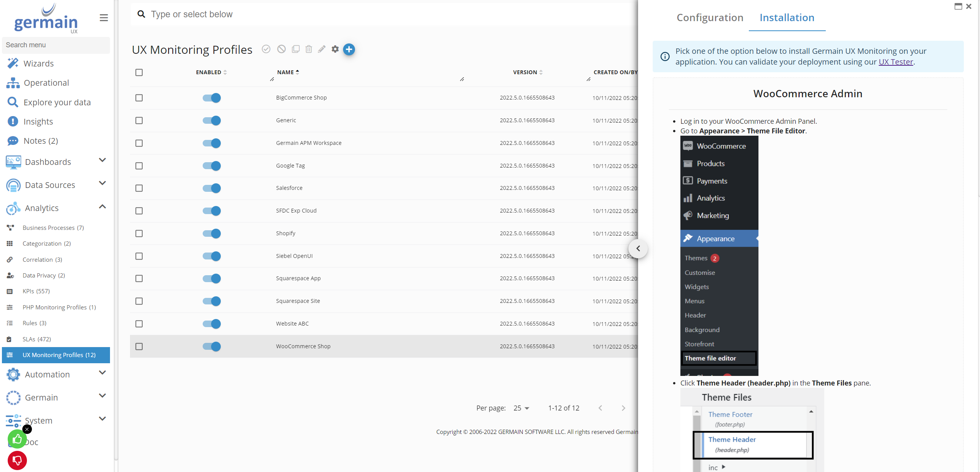Collapse the side panel with left chevron
Viewport: 980px width, 472px height.
(x=638, y=248)
